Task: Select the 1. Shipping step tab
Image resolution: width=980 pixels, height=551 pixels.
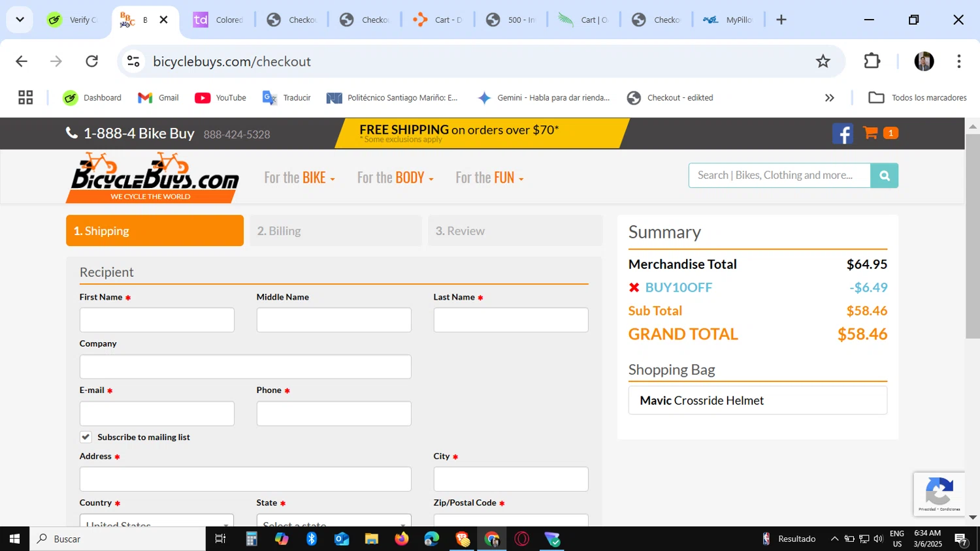Action: click(155, 230)
